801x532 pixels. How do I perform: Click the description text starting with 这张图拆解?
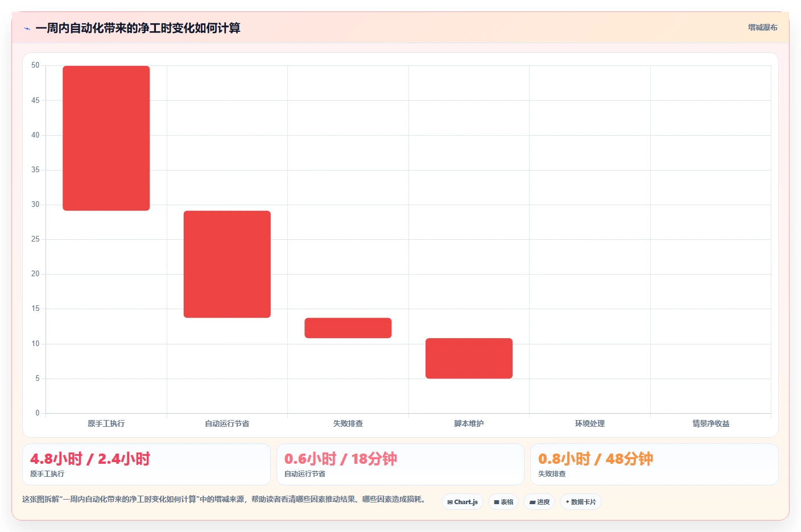pos(225,499)
